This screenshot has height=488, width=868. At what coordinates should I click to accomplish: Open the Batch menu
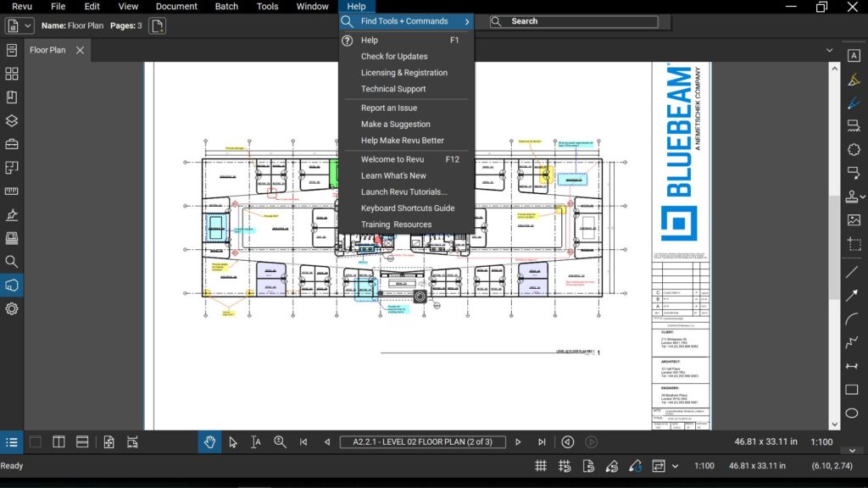click(x=226, y=7)
